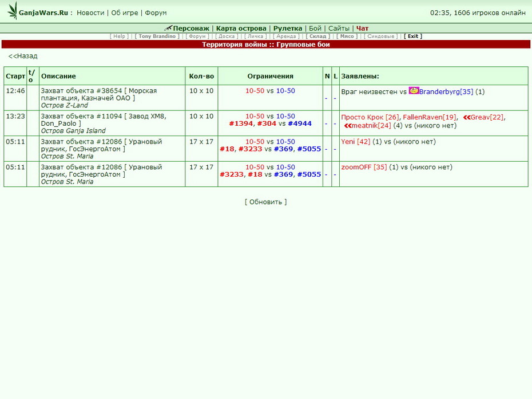Screen dimensions: 532x399
Task: Click #369 in the zoomOFF row
Action: pos(283,174)
